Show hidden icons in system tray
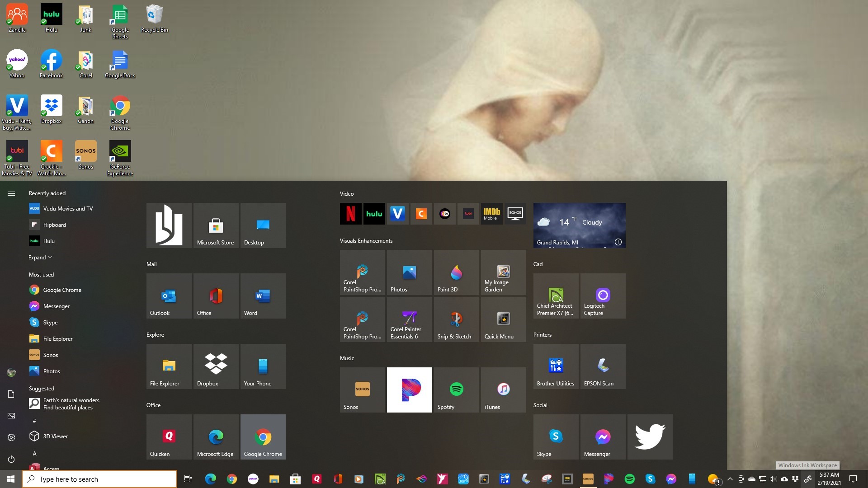Viewport: 868px width, 488px height. pyautogui.click(x=730, y=479)
